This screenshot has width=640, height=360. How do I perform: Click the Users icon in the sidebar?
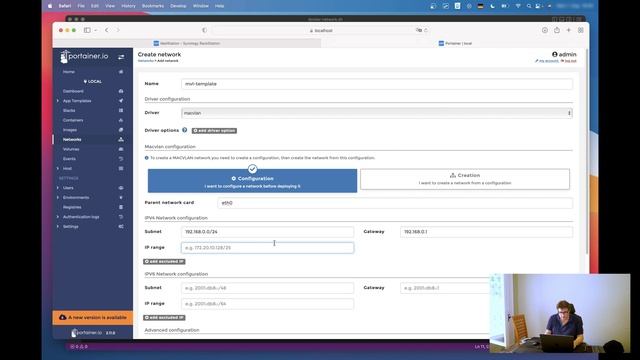(x=121, y=188)
